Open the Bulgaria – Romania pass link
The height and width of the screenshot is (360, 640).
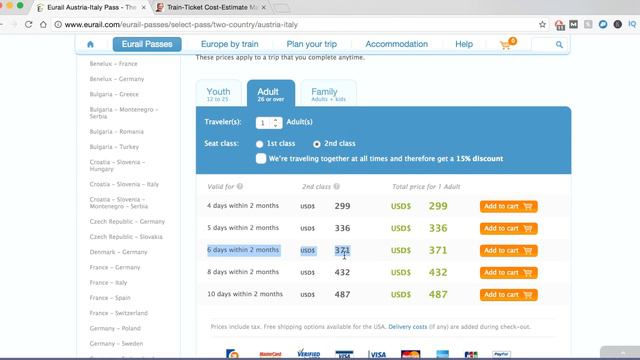pos(116,131)
